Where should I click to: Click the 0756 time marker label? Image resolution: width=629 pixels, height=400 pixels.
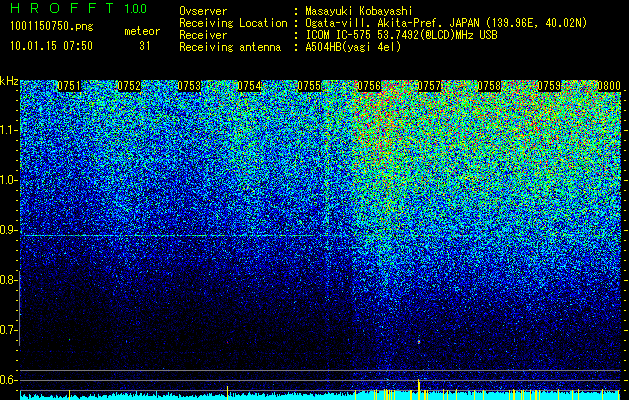click(x=369, y=86)
